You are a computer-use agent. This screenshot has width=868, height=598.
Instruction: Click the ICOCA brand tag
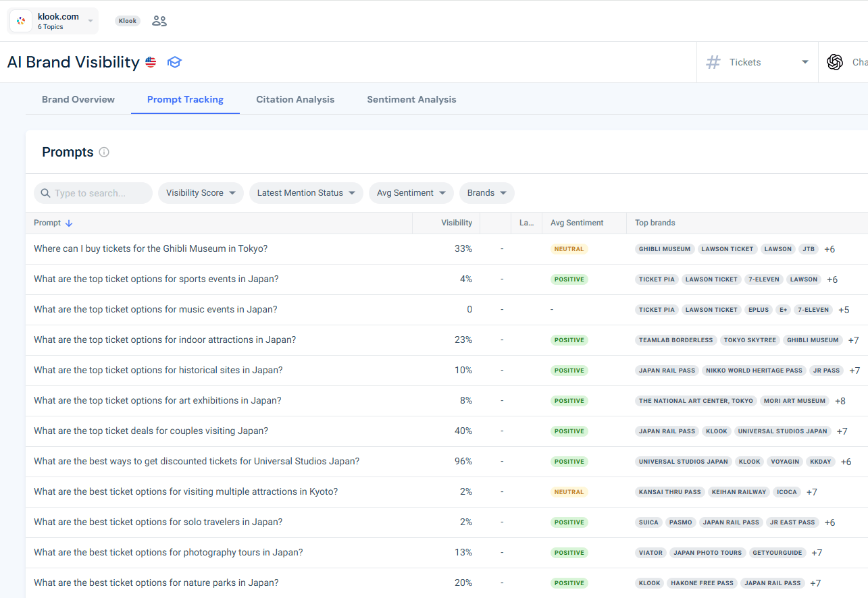pyautogui.click(x=787, y=492)
